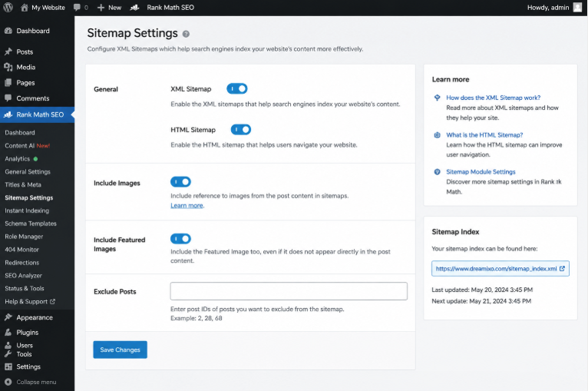Open Instant Indexing submenu item
The width and height of the screenshot is (588, 391).
tap(27, 210)
